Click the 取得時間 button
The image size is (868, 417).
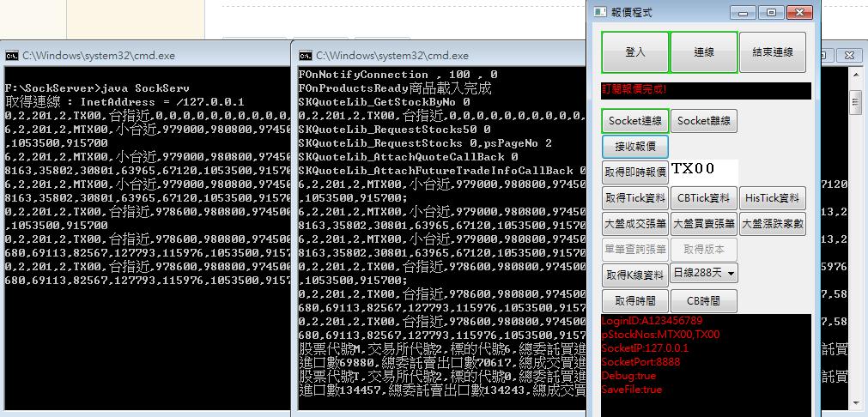[635, 301]
